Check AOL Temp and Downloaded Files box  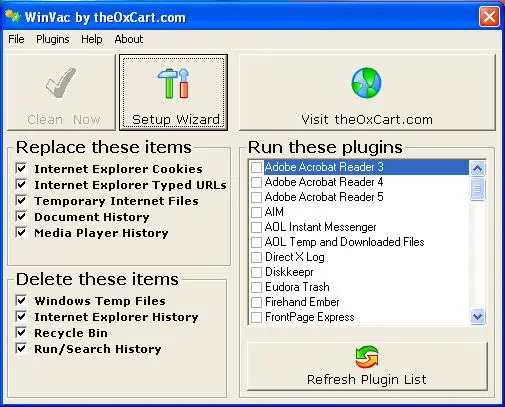(x=256, y=242)
